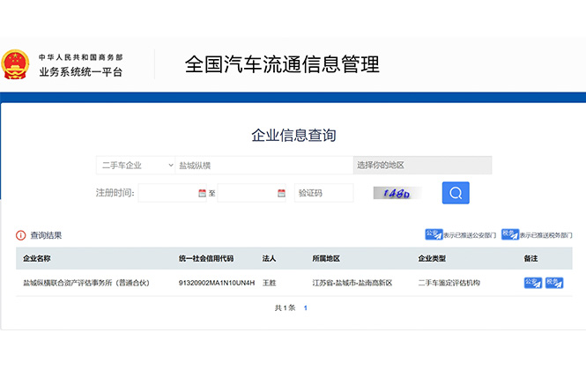Click the blue magnifier search button
586x392 pixels.
[x=456, y=193]
